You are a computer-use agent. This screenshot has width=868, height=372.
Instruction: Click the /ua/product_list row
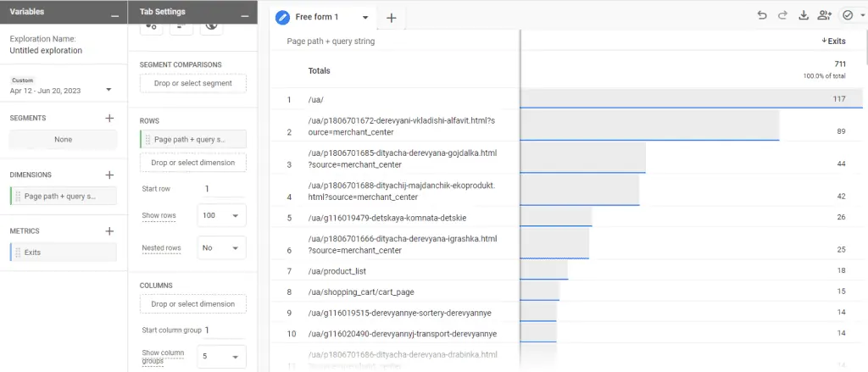coord(337,271)
